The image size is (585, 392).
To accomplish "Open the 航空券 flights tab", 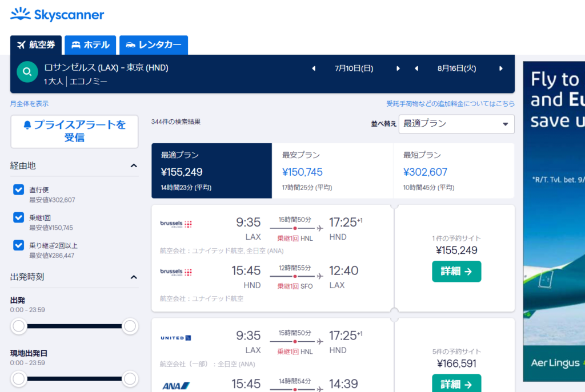I will click(36, 45).
